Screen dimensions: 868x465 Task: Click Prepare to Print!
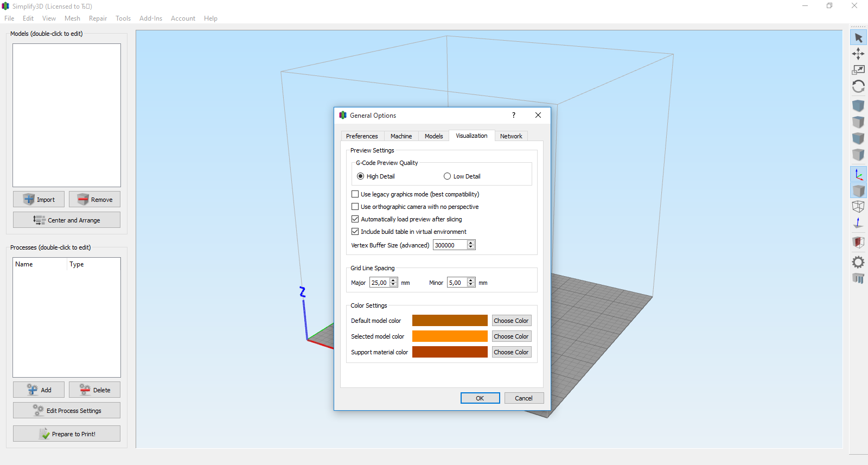point(67,434)
